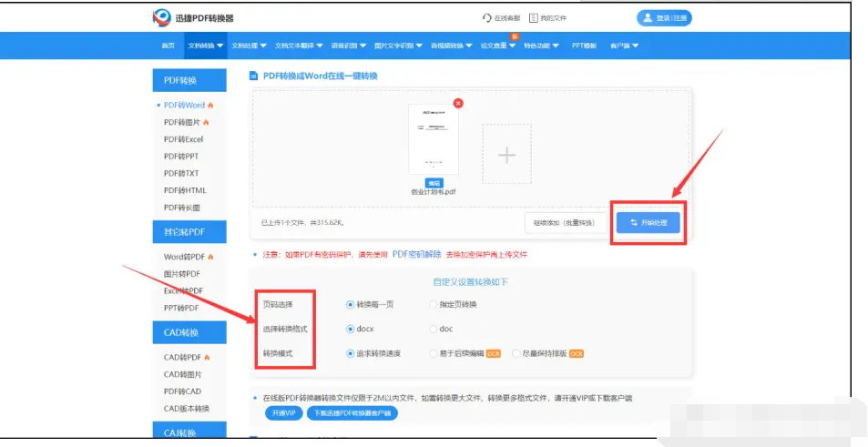Select the 指定页转换 radio option
This screenshot has width=868, height=447.
pyautogui.click(x=434, y=304)
